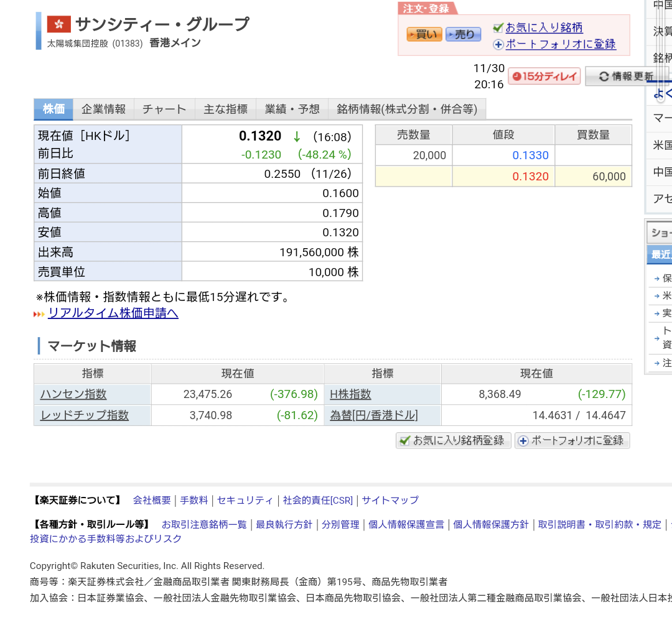Click the green down arrow price indicator

click(297, 137)
